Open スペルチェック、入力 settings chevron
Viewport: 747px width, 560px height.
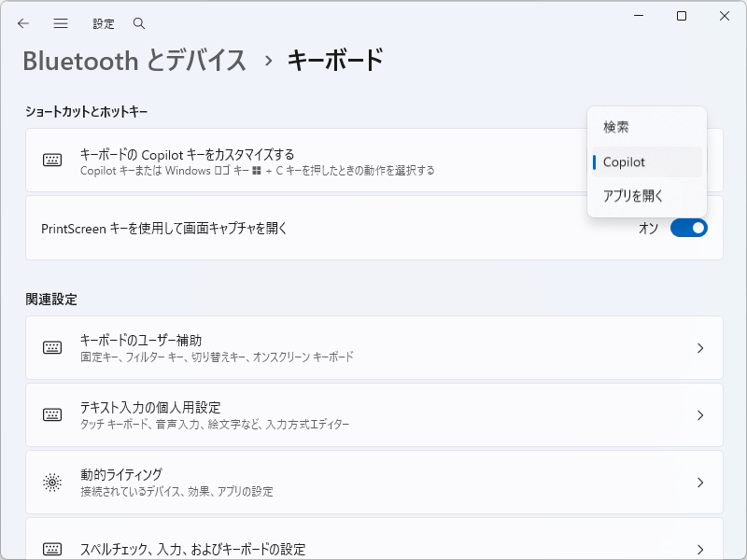point(700,550)
